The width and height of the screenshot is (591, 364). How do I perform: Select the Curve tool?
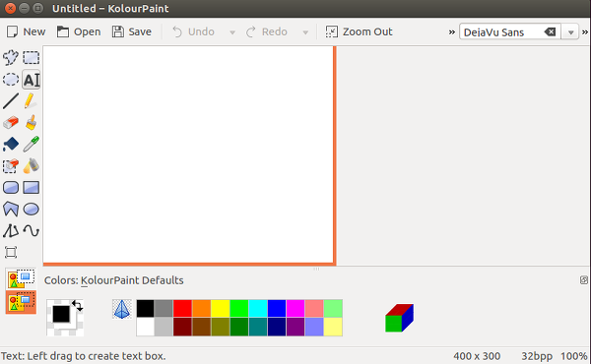[31, 231]
